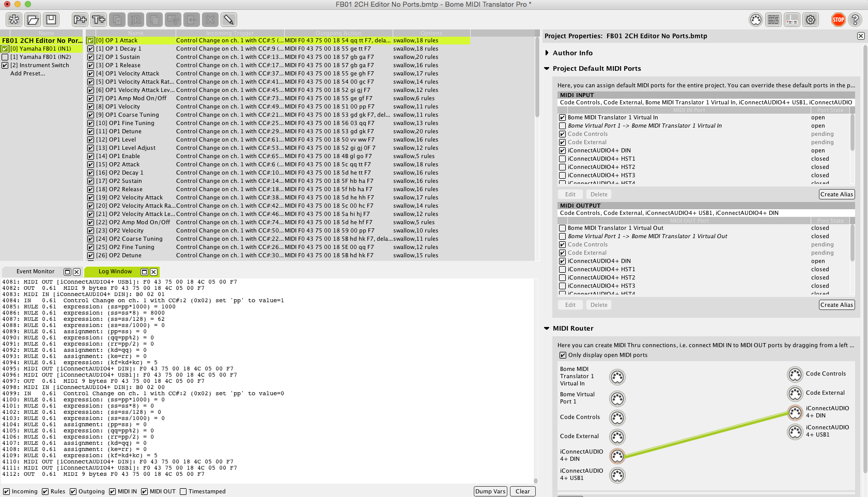This screenshot has height=497, width=868.
Task: Undock the Log Window panel icon
Action: click(145, 272)
